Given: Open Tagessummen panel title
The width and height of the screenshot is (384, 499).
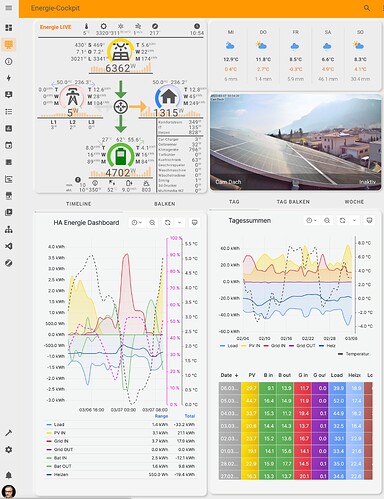Looking at the screenshot, I should click(x=249, y=220).
